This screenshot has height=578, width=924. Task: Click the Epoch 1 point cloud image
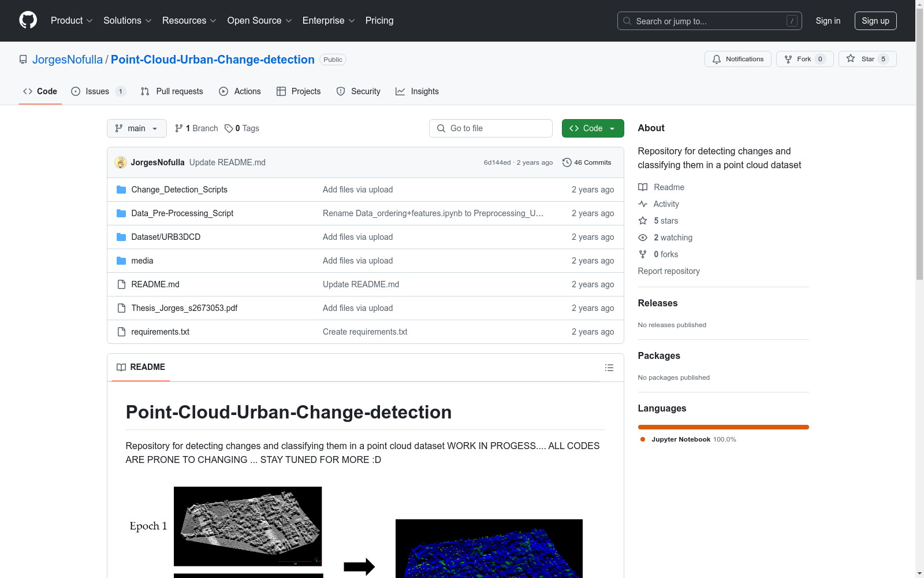tap(248, 527)
